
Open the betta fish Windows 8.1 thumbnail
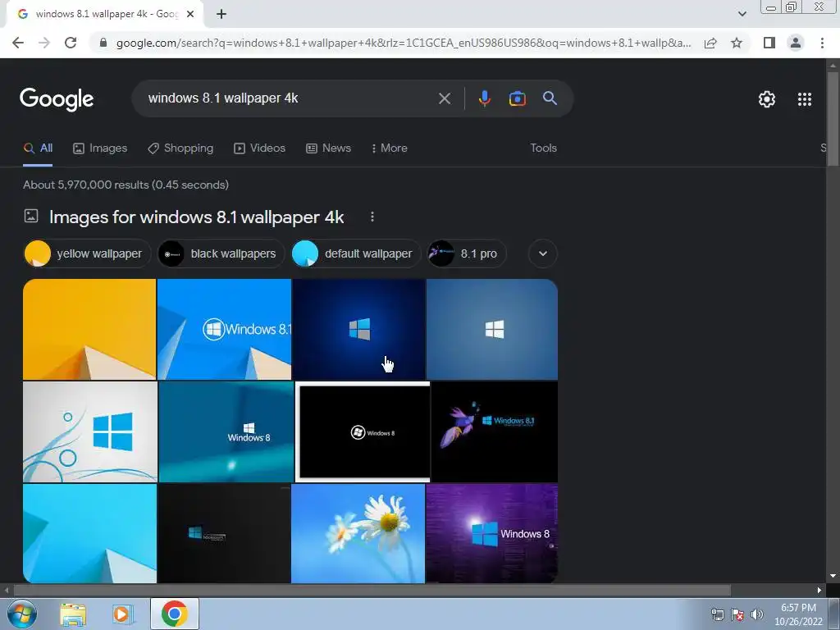[495, 431]
